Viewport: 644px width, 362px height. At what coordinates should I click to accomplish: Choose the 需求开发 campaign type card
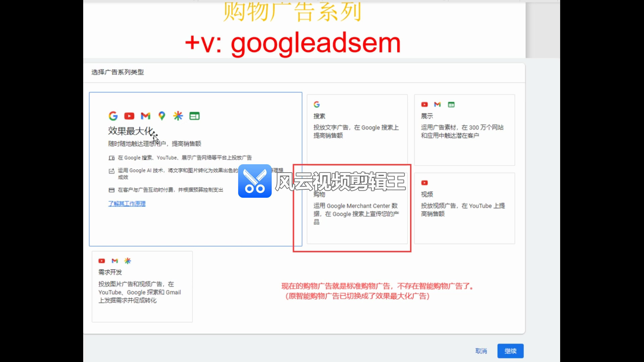point(142,287)
